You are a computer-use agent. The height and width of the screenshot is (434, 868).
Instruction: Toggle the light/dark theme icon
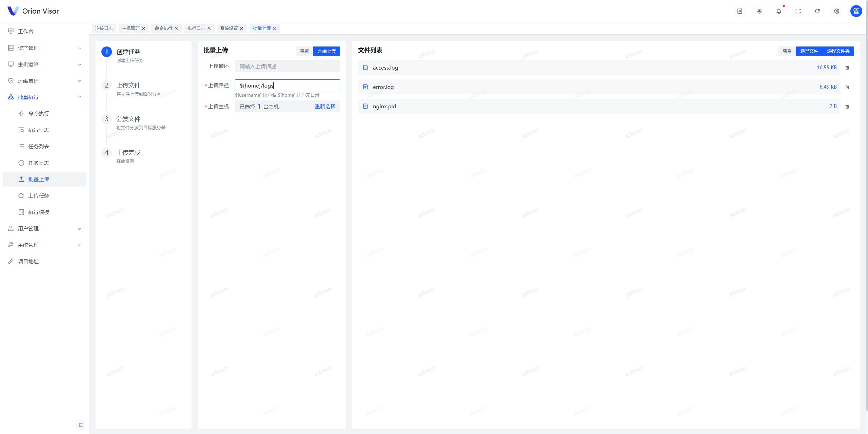pos(759,11)
